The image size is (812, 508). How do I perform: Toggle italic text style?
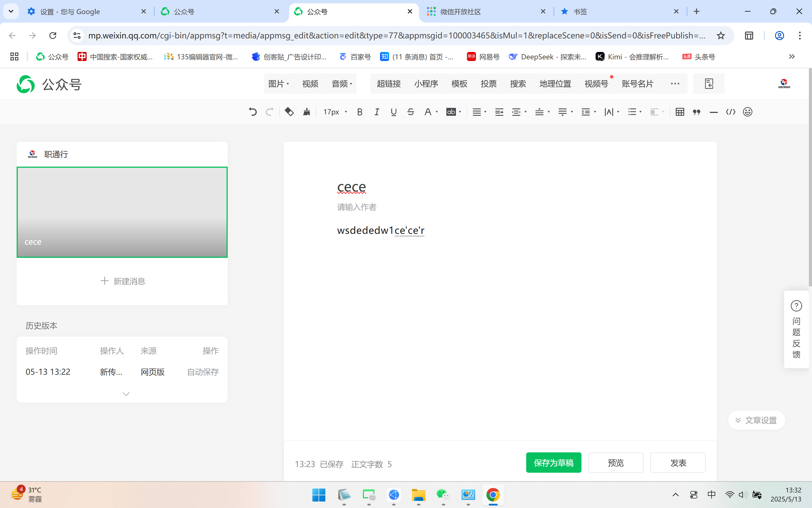pyautogui.click(x=377, y=112)
